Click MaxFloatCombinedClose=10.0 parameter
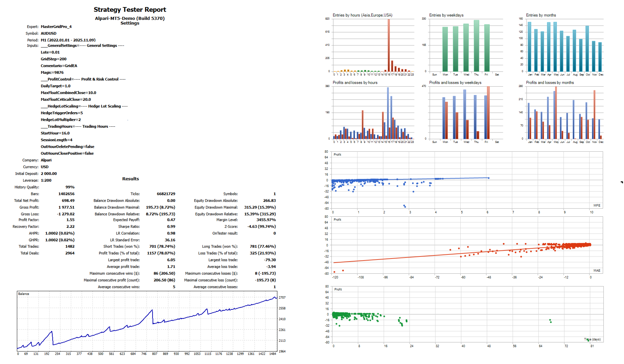Image resolution: width=624 pixels, height=364 pixels. pyautogui.click(x=69, y=93)
